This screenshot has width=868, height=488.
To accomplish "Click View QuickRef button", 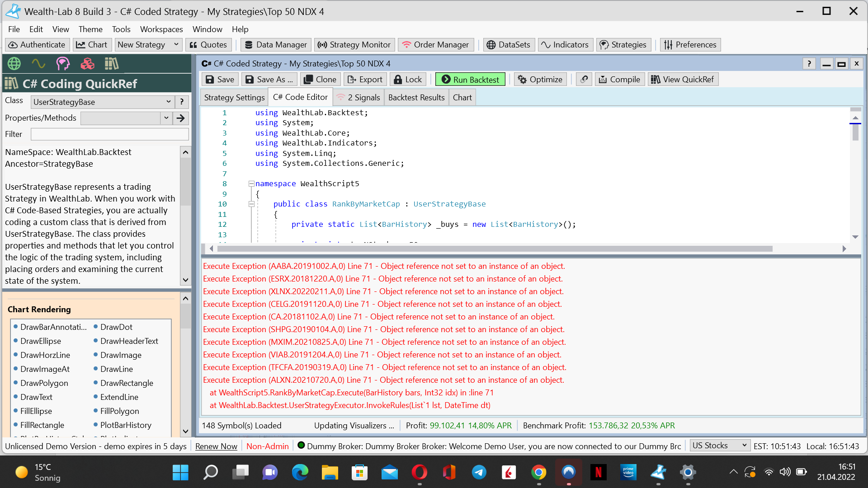I will 683,80.
